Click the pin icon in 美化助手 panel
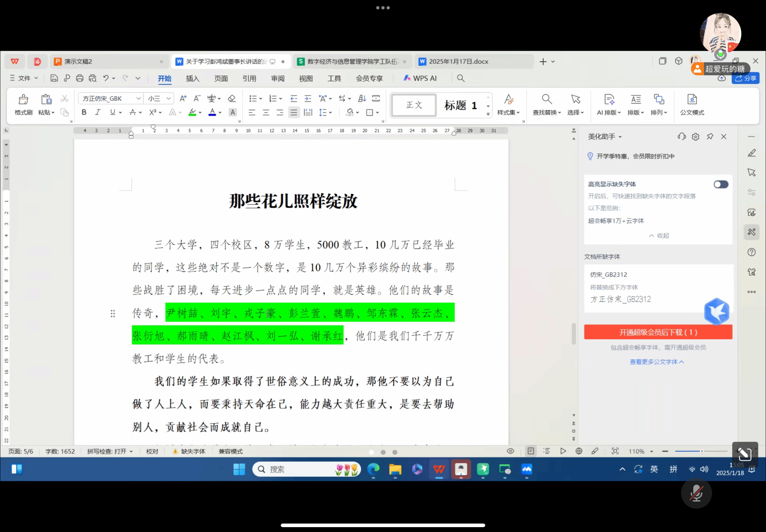The image size is (766, 532). coord(710,136)
